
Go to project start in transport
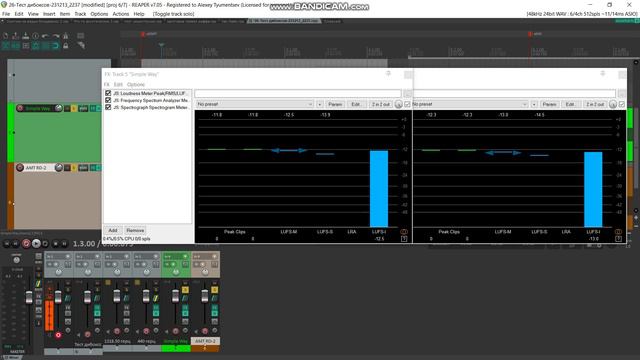click(7, 244)
